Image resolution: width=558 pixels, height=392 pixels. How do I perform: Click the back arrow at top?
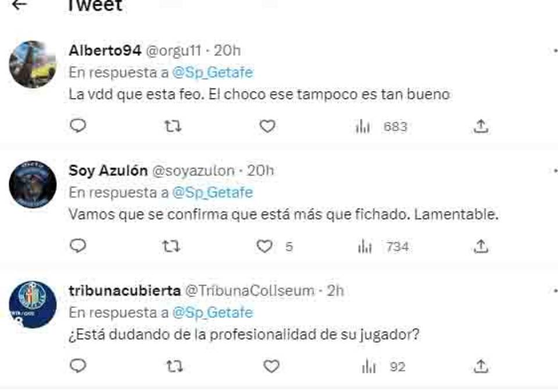(x=20, y=5)
